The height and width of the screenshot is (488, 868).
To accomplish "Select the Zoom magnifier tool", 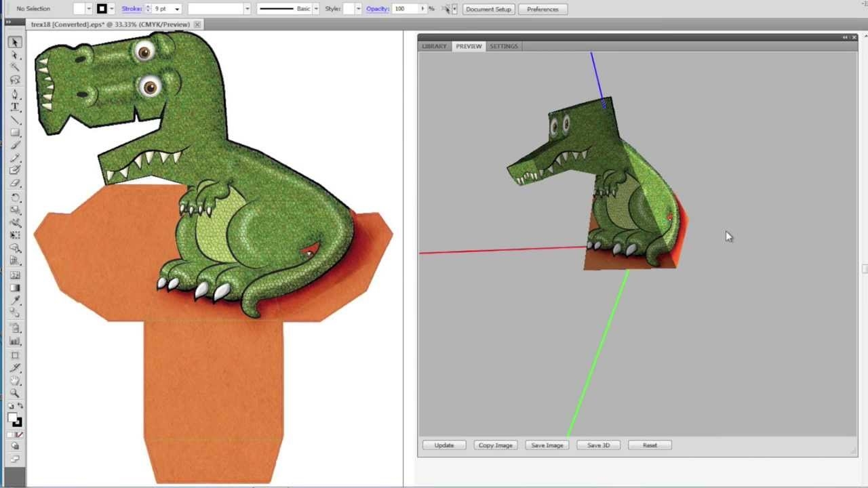I will pyautogui.click(x=14, y=393).
